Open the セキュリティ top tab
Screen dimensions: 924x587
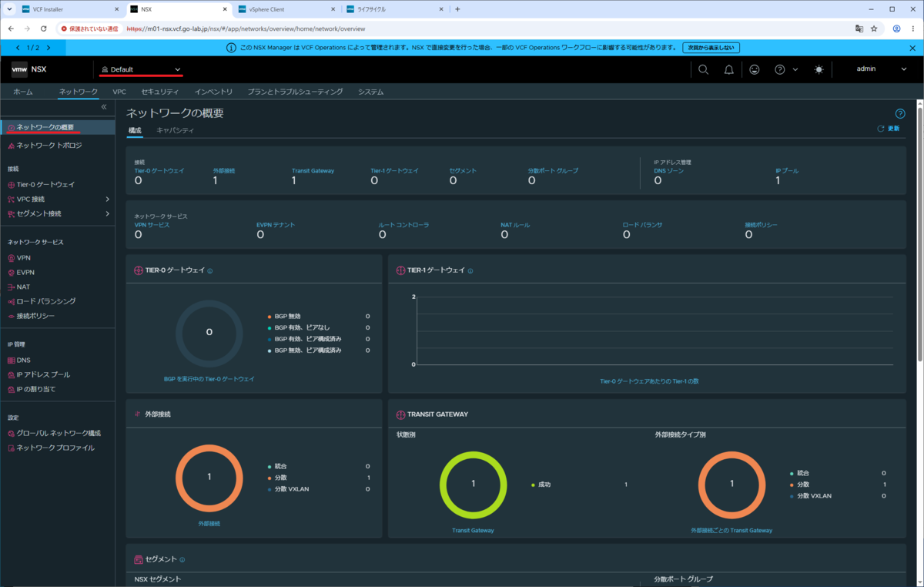pos(160,92)
